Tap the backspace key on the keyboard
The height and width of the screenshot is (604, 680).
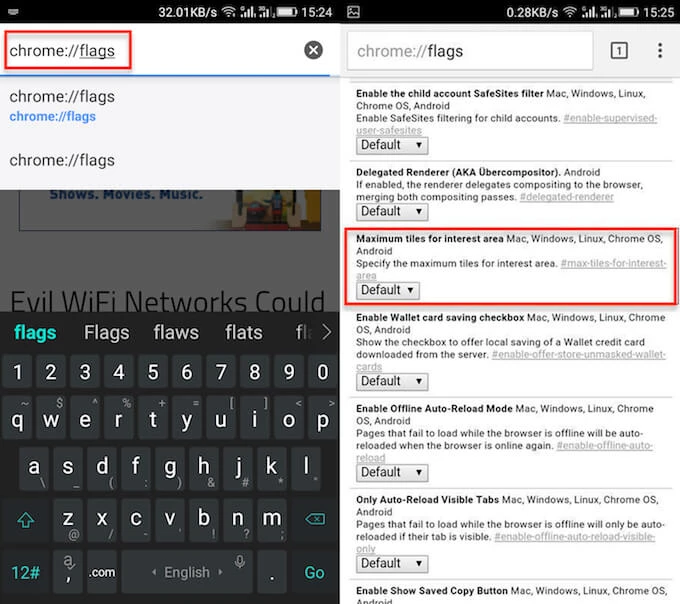tap(315, 519)
